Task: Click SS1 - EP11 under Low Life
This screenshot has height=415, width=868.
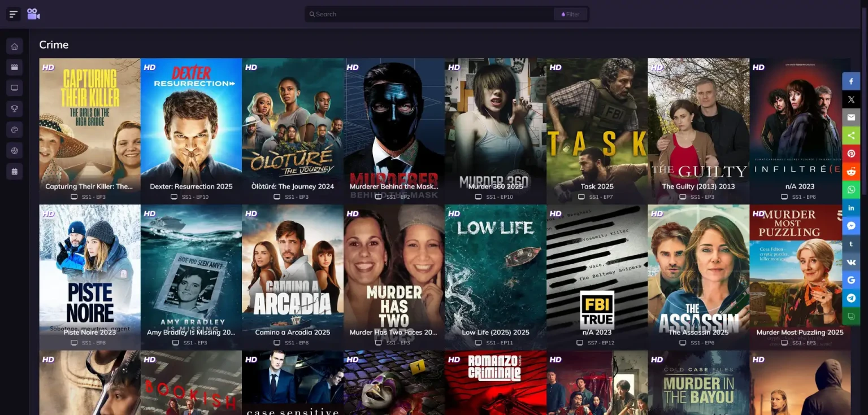Action: [x=500, y=343]
